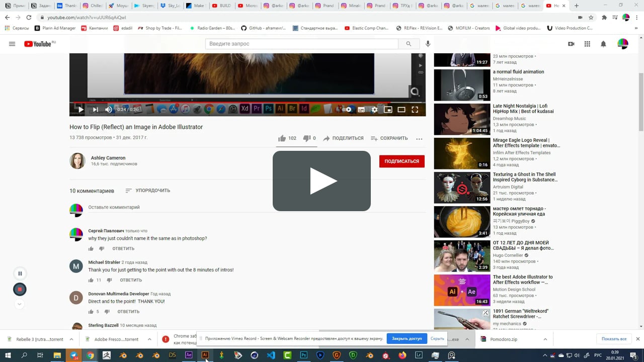
Task: Switch to the BUILD YouTube tab
Action: [x=221, y=6]
